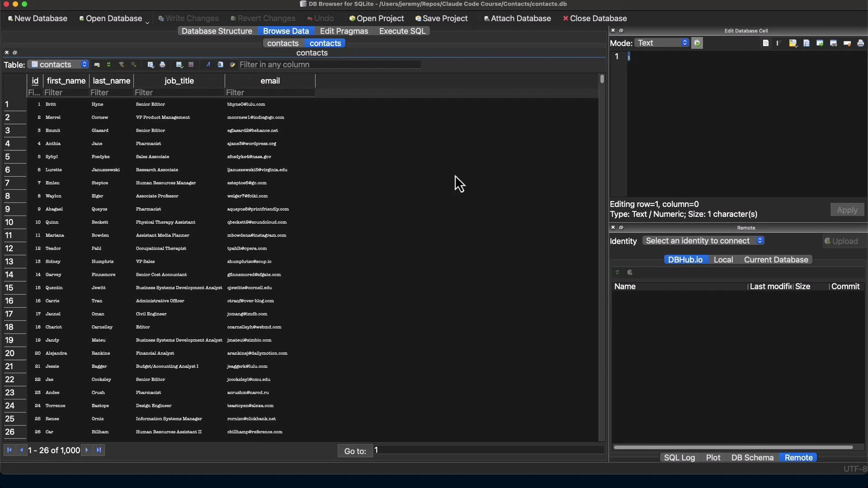
Task: Click the page document icon in Edit Database Cell toolbar
Action: coord(765,43)
